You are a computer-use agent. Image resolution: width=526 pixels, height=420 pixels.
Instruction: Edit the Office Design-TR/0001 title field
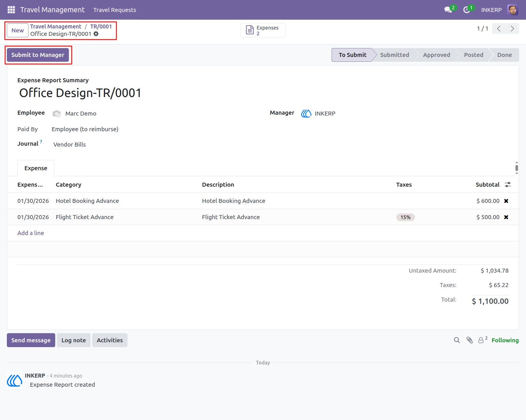(80, 93)
